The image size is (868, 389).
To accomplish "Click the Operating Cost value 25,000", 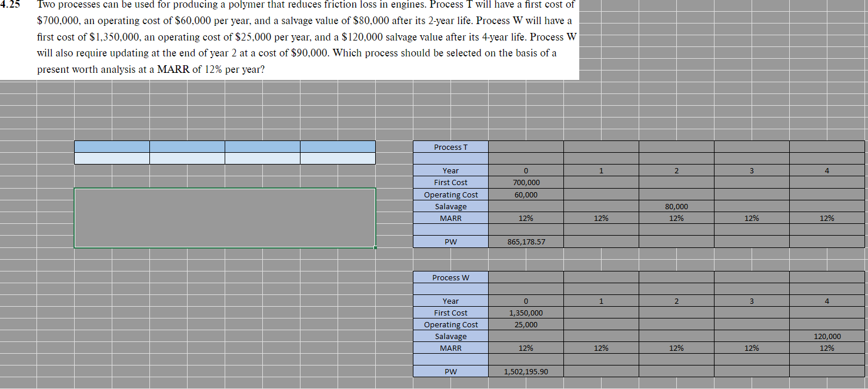I will pos(525,324).
